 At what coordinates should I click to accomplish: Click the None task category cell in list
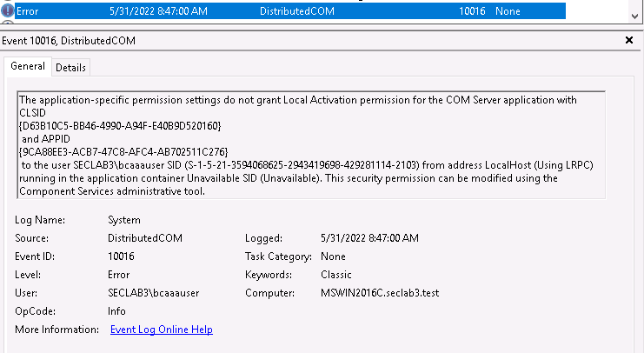(x=508, y=11)
